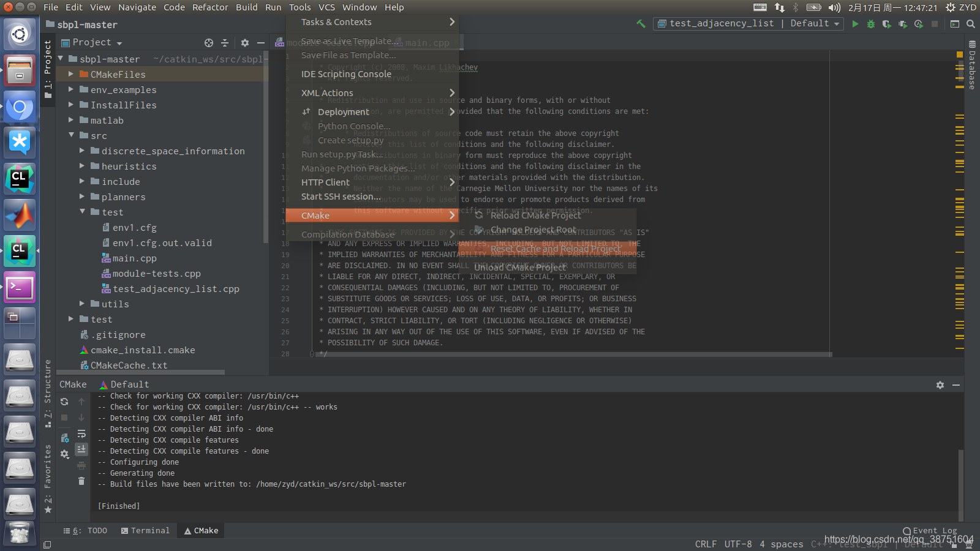The width and height of the screenshot is (980, 551).
Task: Open the terminal from the launcher
Action: click(20, 287)
